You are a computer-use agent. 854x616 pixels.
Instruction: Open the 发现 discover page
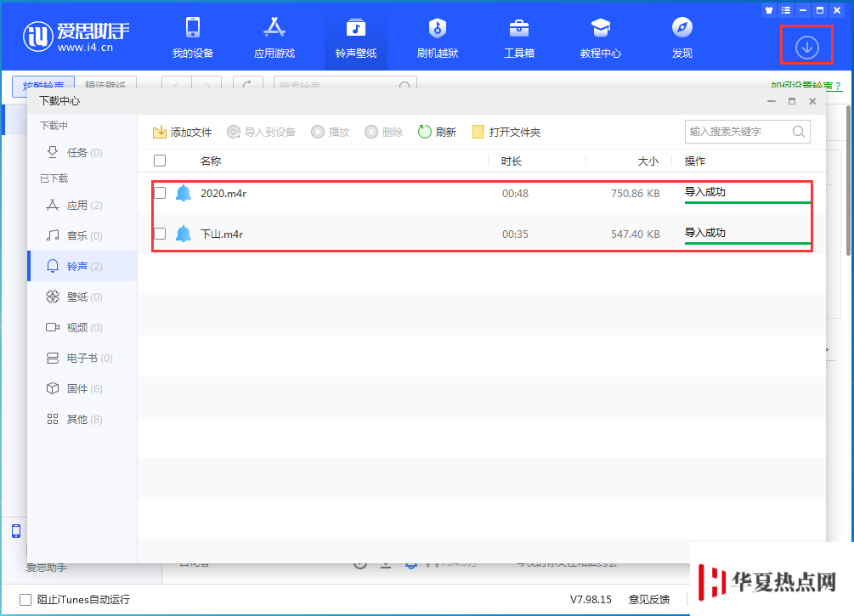[682, 37]
